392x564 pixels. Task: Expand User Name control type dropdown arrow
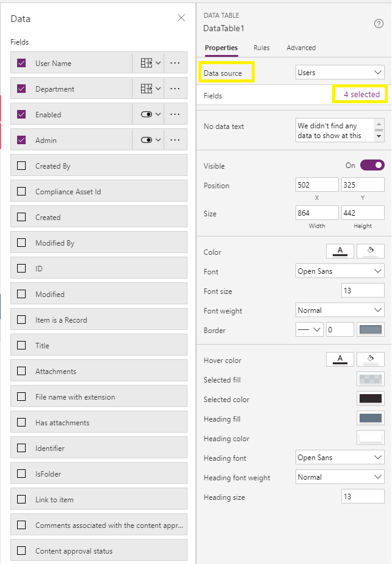click(x=158, y=63)
